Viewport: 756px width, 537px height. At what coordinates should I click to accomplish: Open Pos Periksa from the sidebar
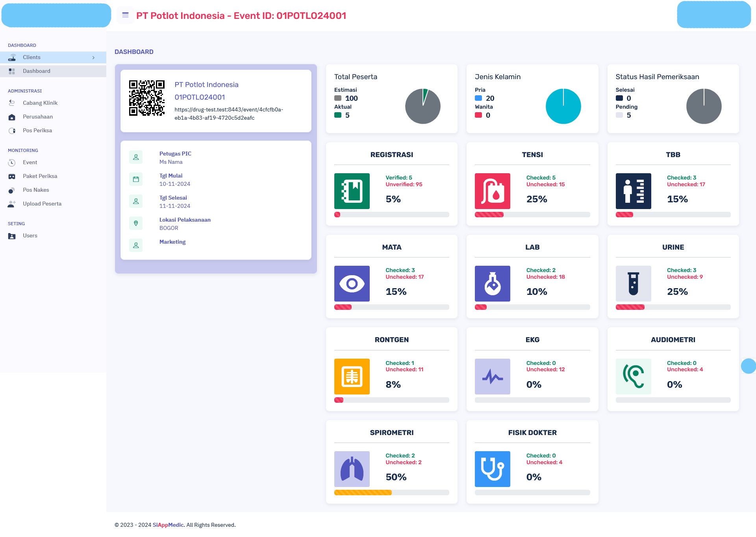click(x=37, y=130)
